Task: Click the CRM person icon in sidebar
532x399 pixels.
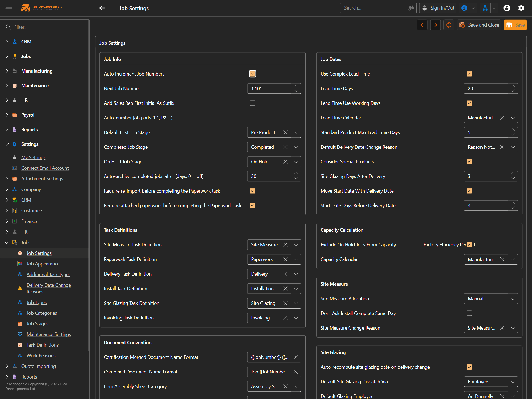Action: pyautogui.click(x=15, y=42)
